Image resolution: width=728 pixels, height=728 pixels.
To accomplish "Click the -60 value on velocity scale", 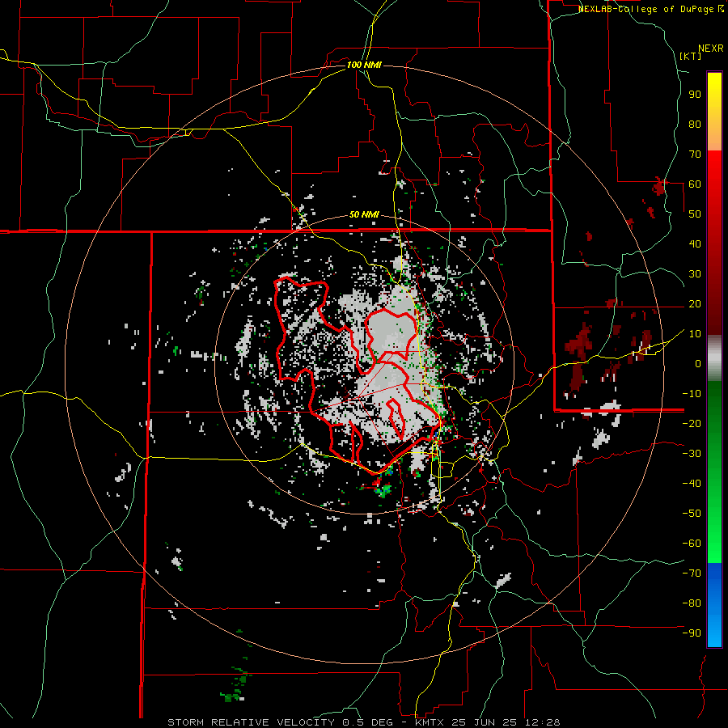I will tap(692, 544).
